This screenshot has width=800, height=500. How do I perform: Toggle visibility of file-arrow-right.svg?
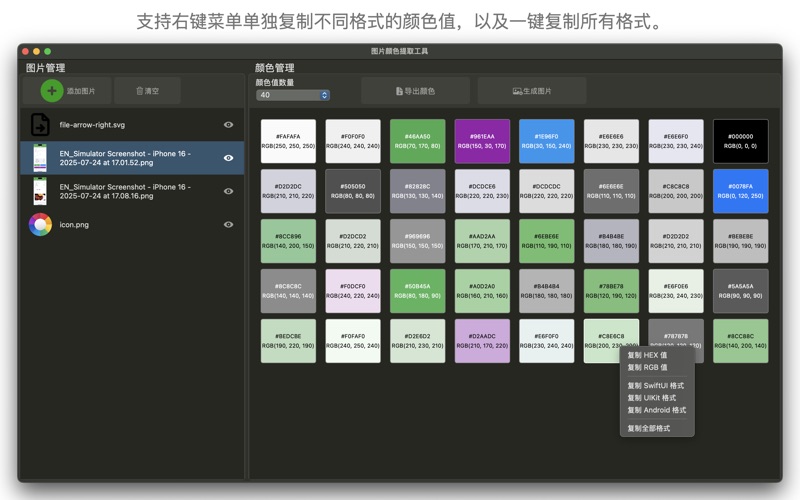click(x=228, y=125)
